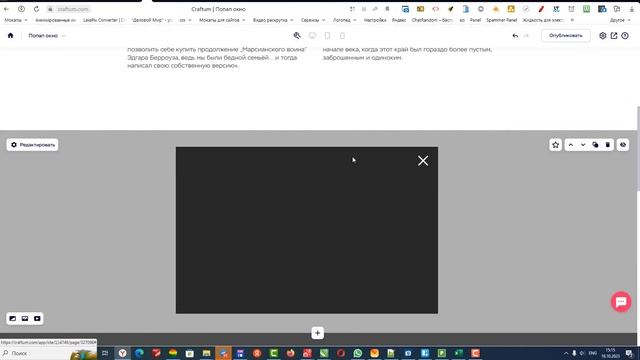
Task: Redo the last action
Action: coord(527,36)
